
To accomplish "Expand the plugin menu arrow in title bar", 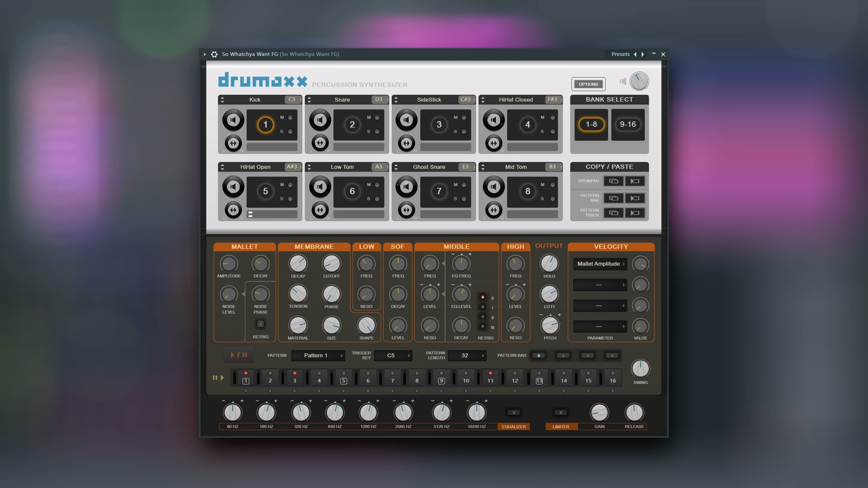I will (x=205, y=54).
